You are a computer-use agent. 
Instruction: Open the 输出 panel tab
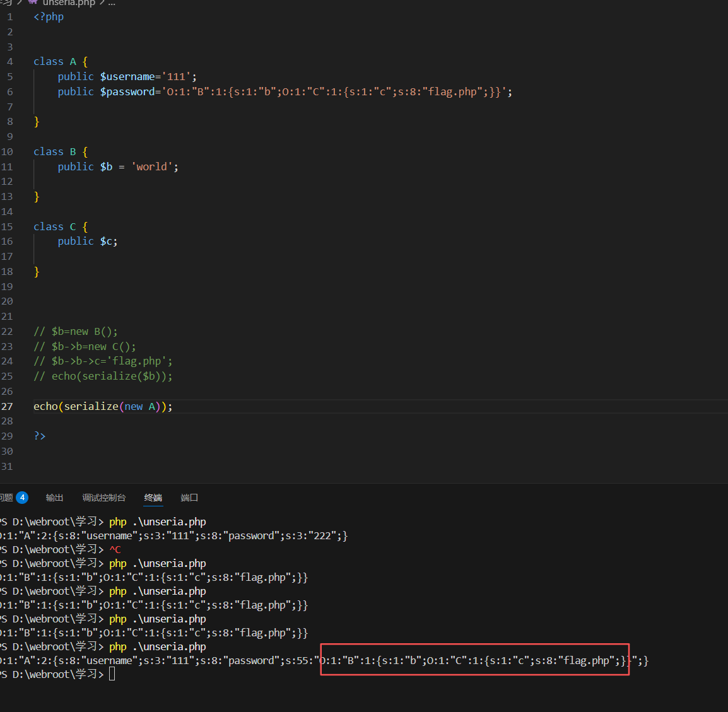(x=54, y=498)
